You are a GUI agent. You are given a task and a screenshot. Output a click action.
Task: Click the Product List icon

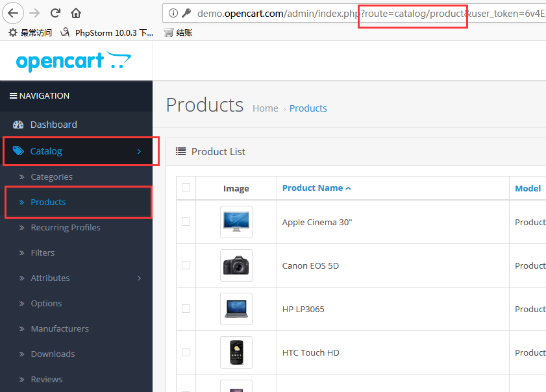[x=180, y=151]
